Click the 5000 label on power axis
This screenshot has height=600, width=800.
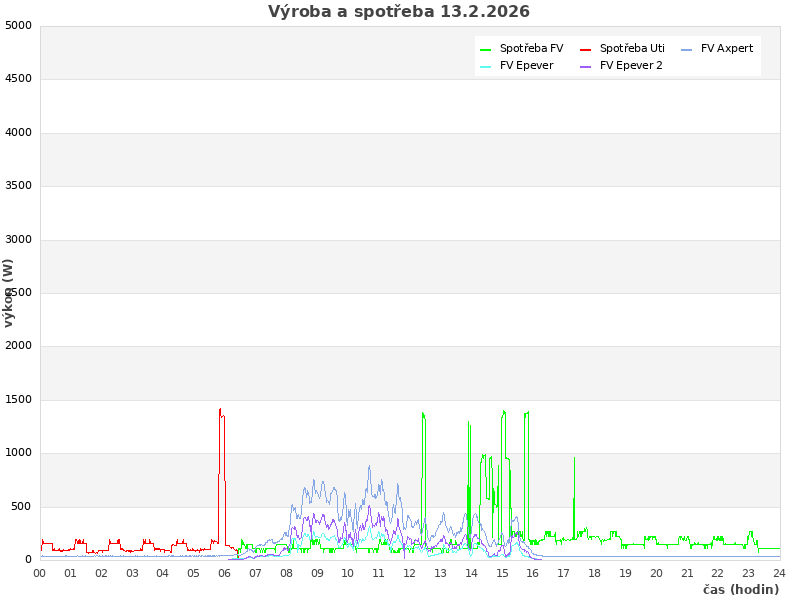[x=19, y=25]
